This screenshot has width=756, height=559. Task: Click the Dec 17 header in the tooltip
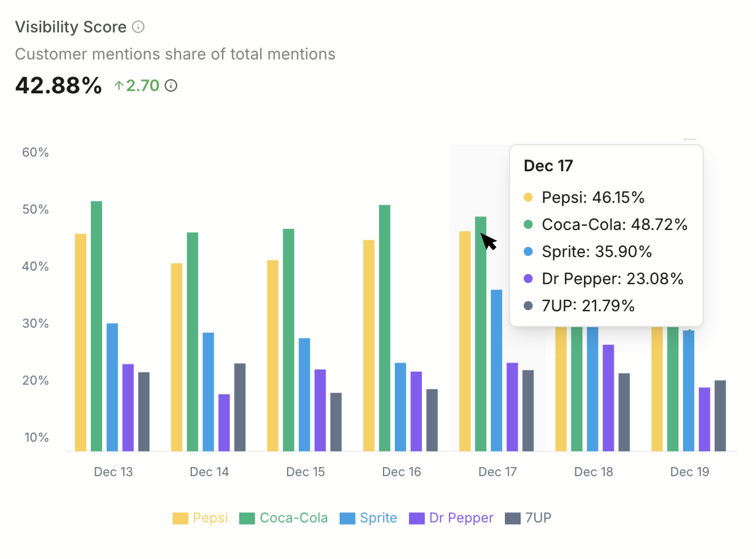(548, 165)
